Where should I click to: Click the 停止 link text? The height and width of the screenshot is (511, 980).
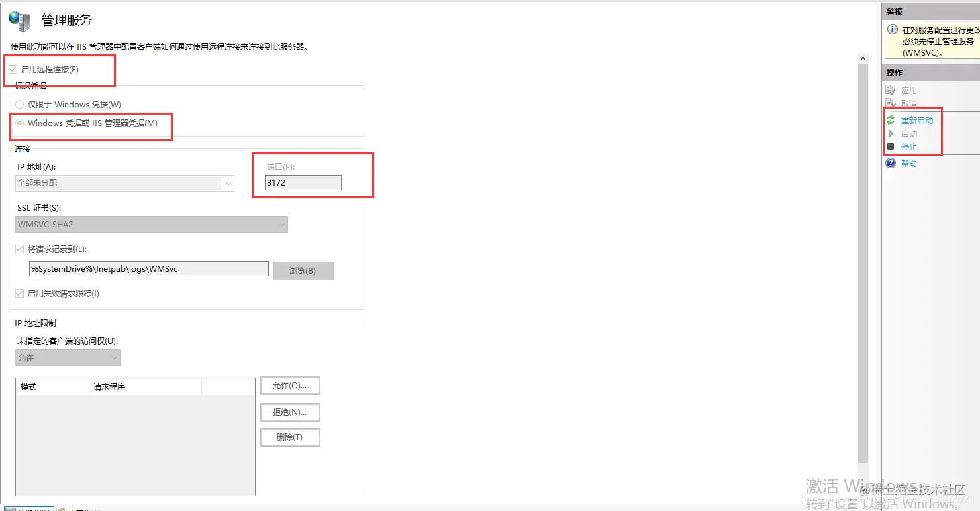tap(909, 147)
